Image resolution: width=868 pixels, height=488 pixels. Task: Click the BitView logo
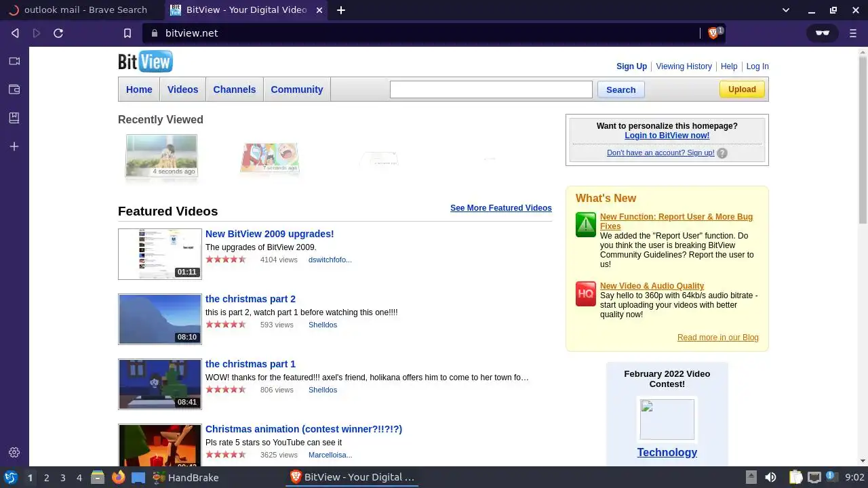point(145,62)
